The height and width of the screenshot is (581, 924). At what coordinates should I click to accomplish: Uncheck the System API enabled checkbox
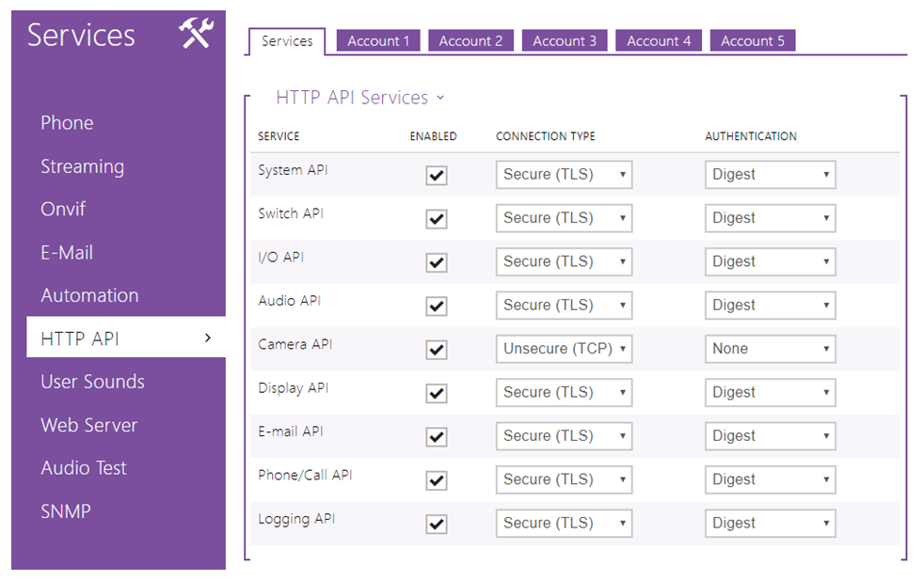pyautogui.click(x=437, y=176)
